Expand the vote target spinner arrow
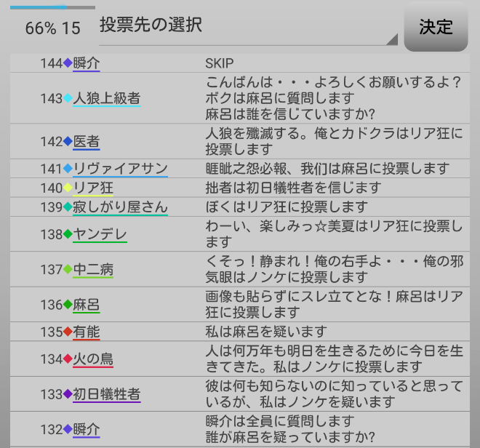The image size is (480, 448). coord(393,39)
